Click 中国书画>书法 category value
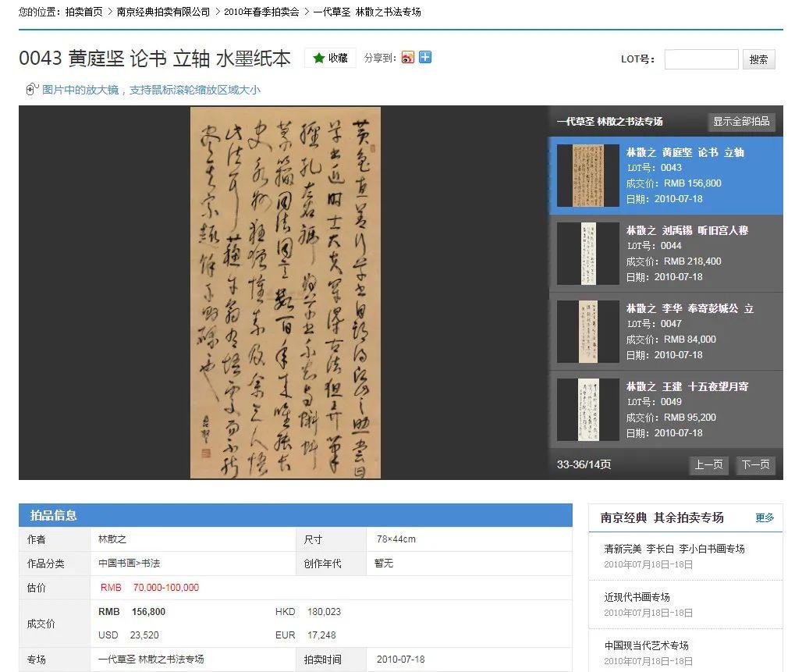This screenshot has width=795, height=672. 130,564
